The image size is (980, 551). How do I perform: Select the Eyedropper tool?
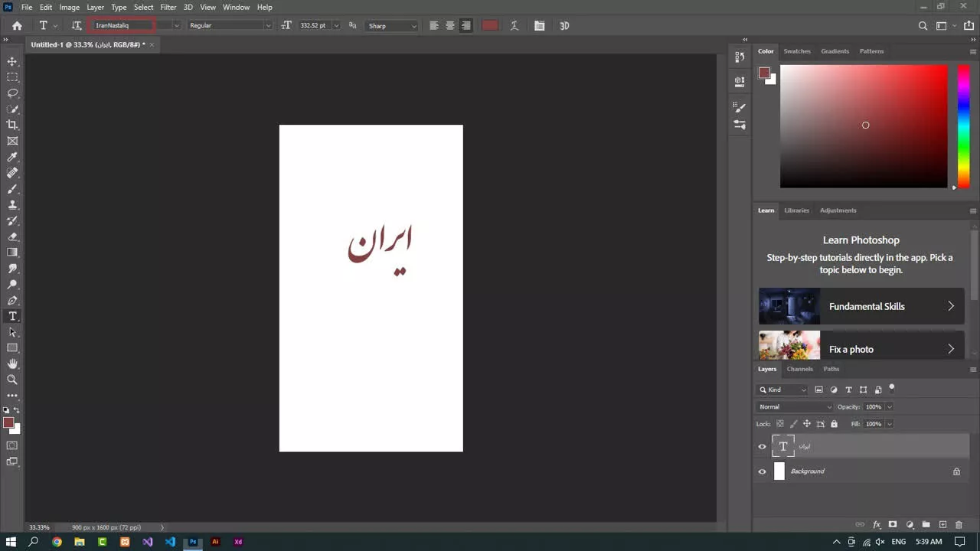12,157
